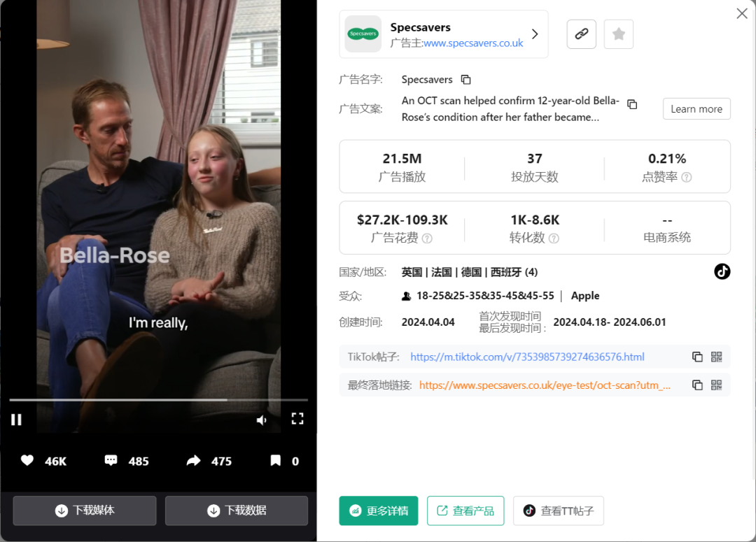Show the conversions help icon
Viewport: 756px width, 542px height.
pos(554,238)
